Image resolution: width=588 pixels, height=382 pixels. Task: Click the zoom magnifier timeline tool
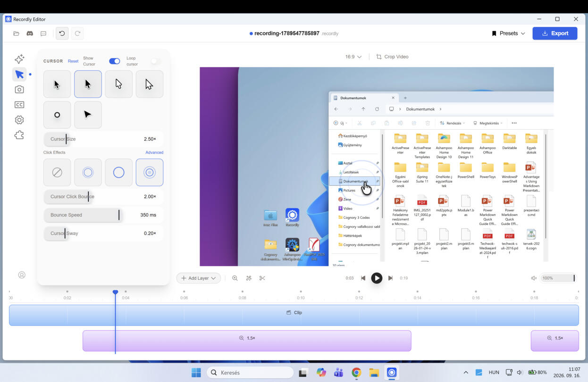pyautogui.click(x=235, y=278)
